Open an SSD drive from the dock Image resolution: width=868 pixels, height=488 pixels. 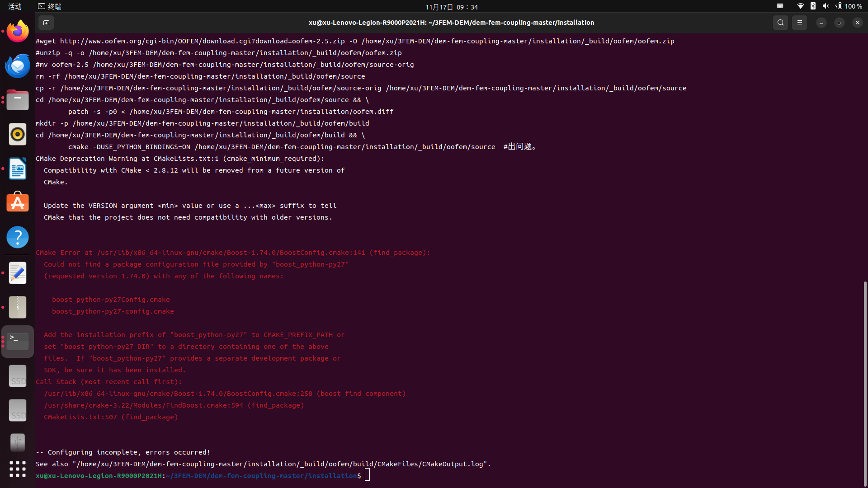(17, 375)
